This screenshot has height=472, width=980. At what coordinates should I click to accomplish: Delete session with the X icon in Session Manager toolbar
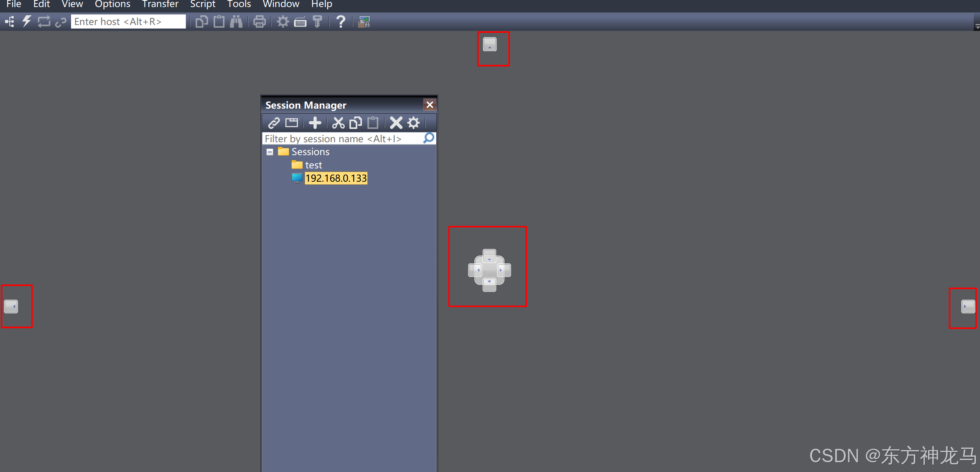pyautogui.click(x=396, y=123)
